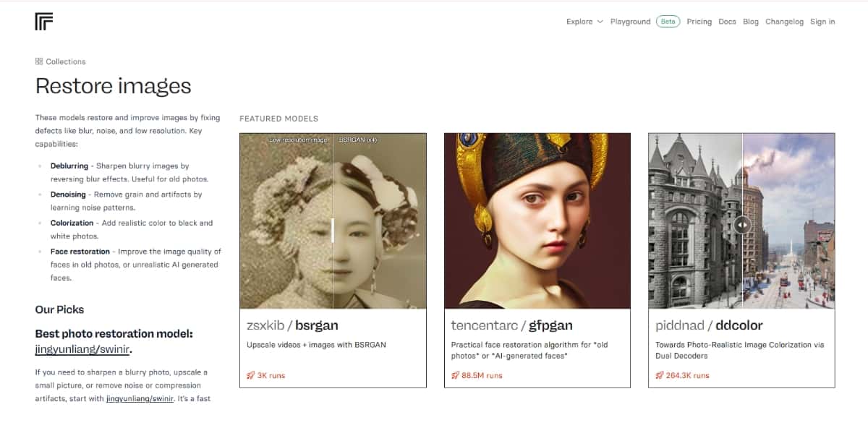
Task: Click the Collections grid icon
Action: tap(39, 61)
